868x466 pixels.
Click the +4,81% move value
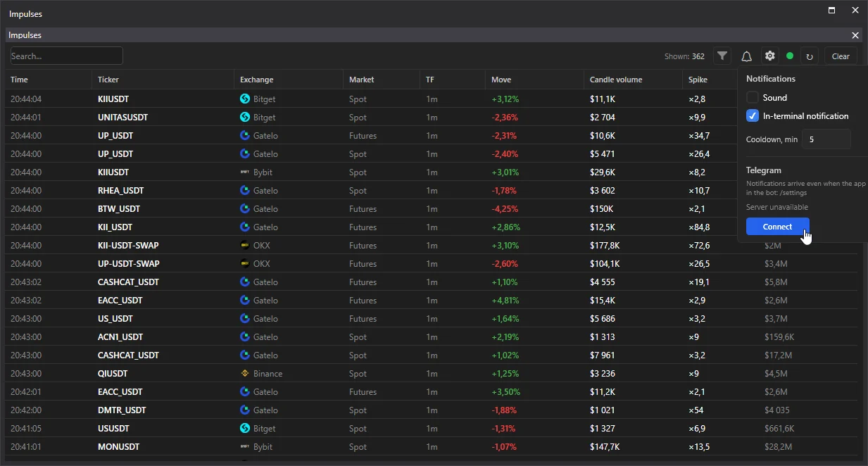click(505, 301)
